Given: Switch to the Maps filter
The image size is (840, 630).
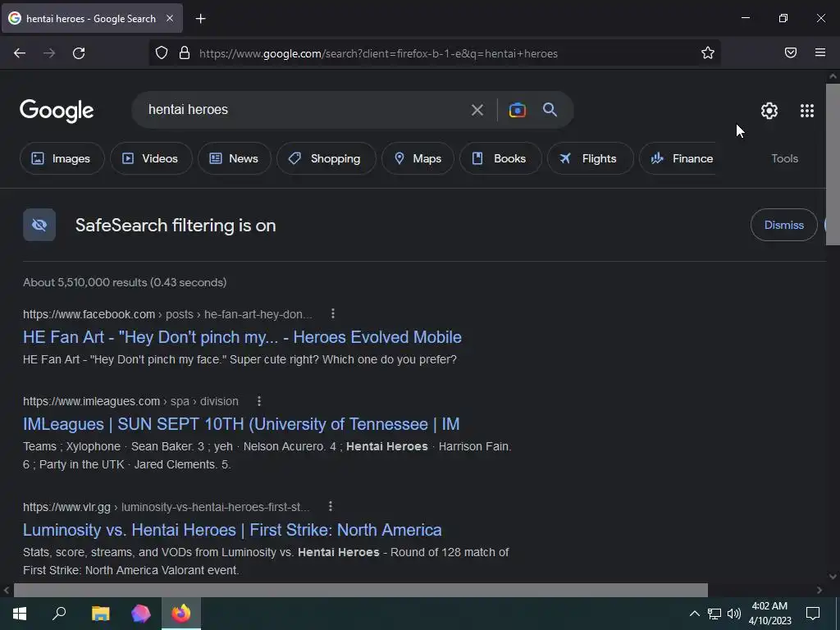Looking at the screenshot, I should click(418, 158).
